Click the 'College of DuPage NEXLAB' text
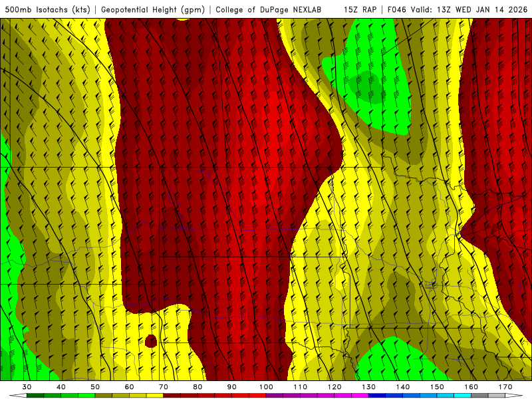This screenshot has width=532, height=399. pyautogui.click(x=269, y=10)
